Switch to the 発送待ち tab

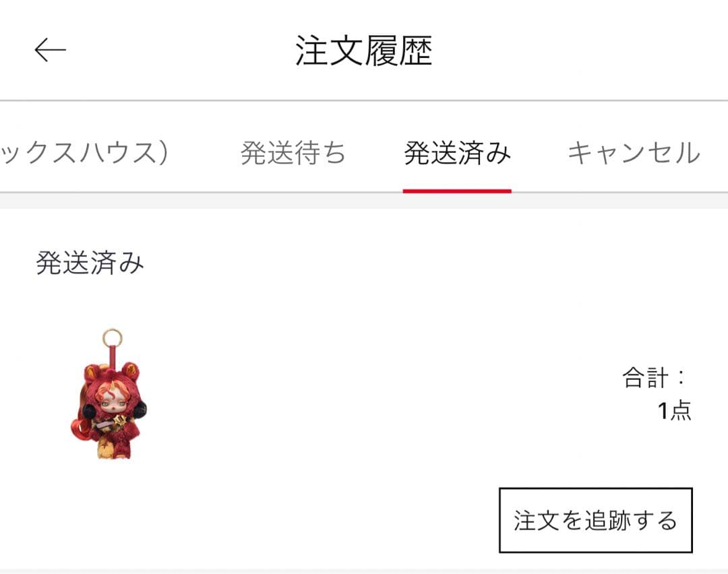tap(293, 153)
